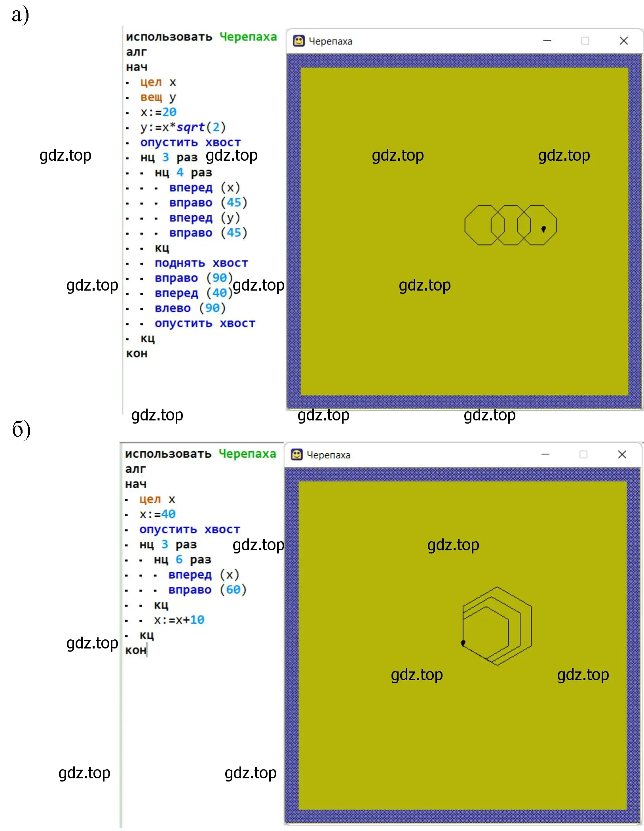Click the line 'вещ y' in top code
644x831 pixels.
158,97
